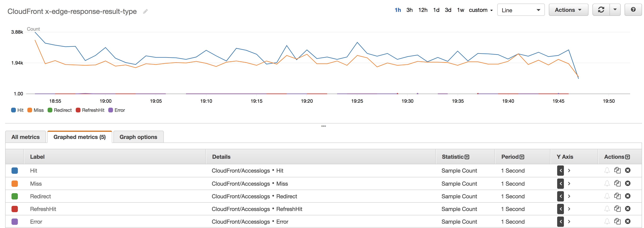Image resolution: width=644 pixels, height=228 pixels.
Task: Open the Graph options tab
Action: coord(138,137)
